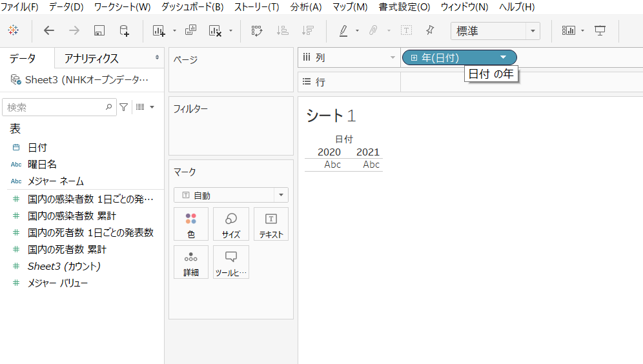Click the filter fields funnel icon
Viewport: 643px width, 364px height.
click(x=123, y=107)
